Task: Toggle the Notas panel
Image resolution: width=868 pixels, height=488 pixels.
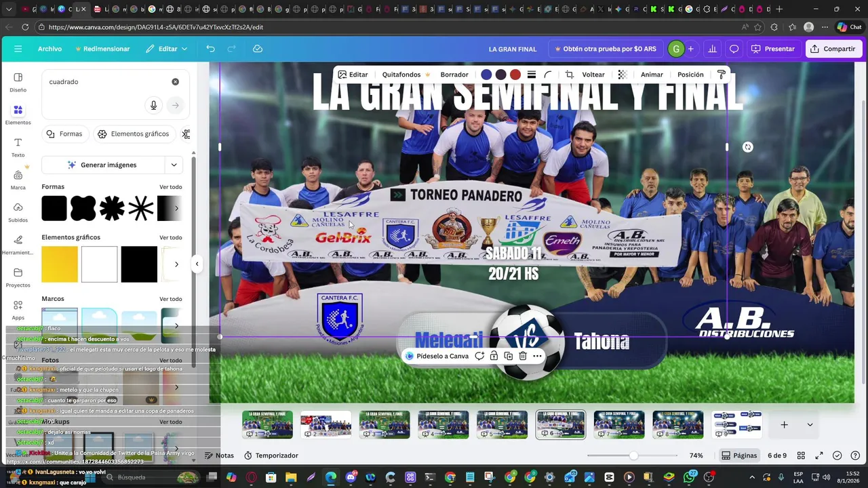Action: point(219,455)
